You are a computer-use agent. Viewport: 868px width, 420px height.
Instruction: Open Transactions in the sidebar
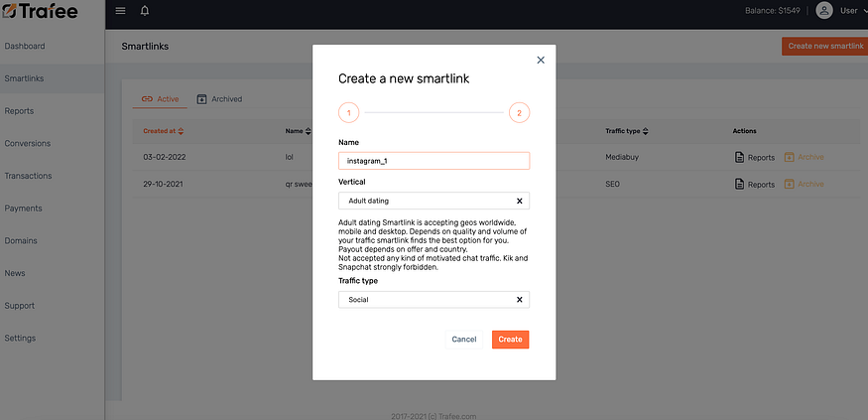pos(28,176)
